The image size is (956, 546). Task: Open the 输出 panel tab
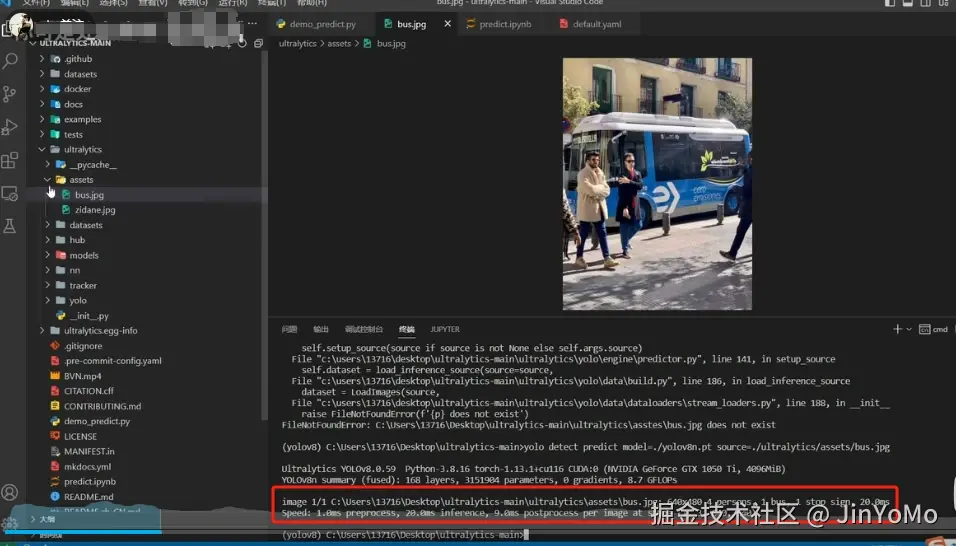(321, 329)
